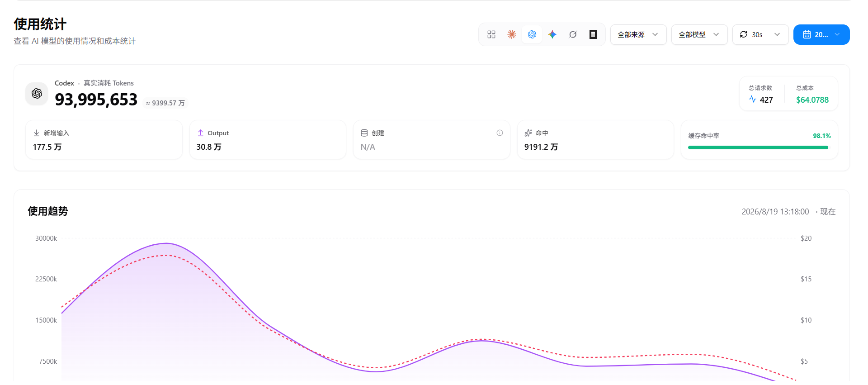Click the 创建 card label
The height and width of the screenshot is (385, 868).
(x=378, y=133)
